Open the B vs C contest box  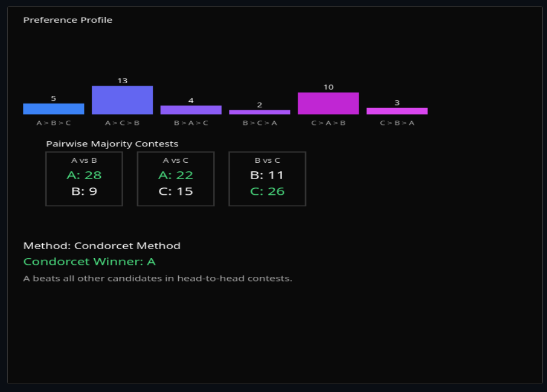[267, 179]
